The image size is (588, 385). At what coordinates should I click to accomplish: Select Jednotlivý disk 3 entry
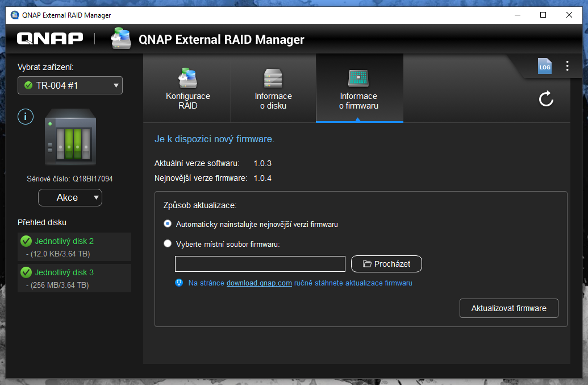point(74,278)
